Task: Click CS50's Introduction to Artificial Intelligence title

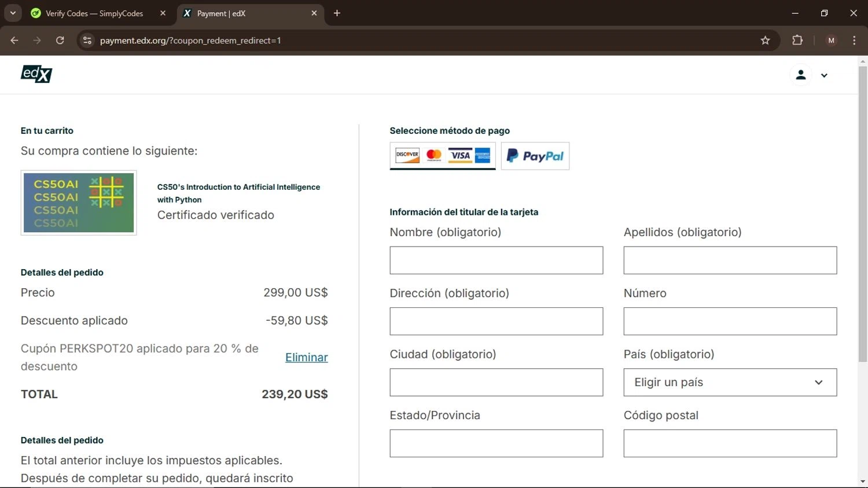Action: tap(238, 193)
